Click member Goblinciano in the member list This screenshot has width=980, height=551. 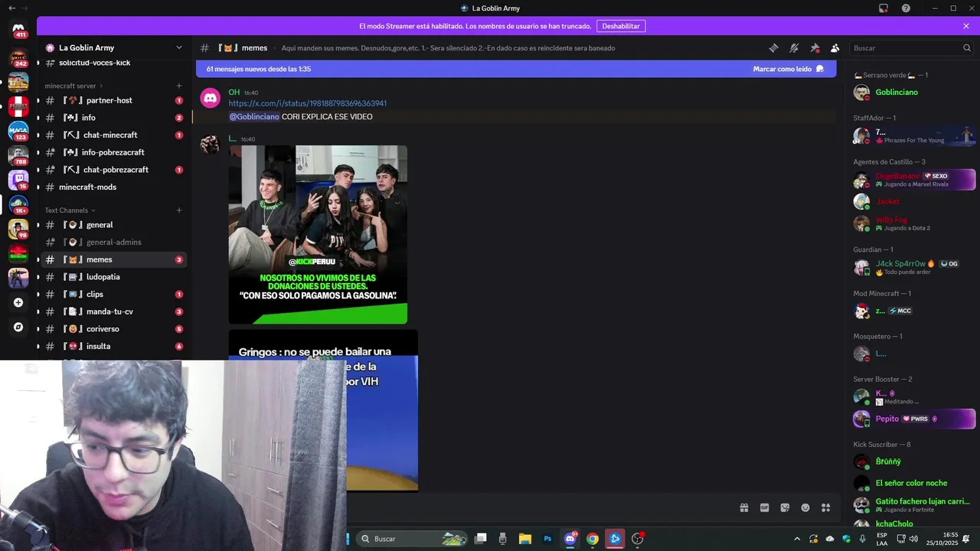[913, 93]
